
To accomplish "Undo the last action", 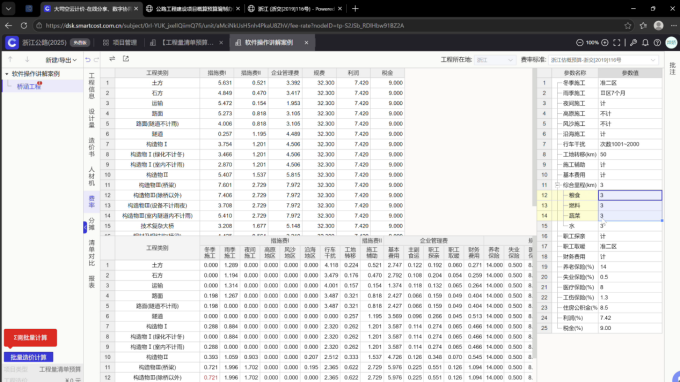I will point(88,59).
